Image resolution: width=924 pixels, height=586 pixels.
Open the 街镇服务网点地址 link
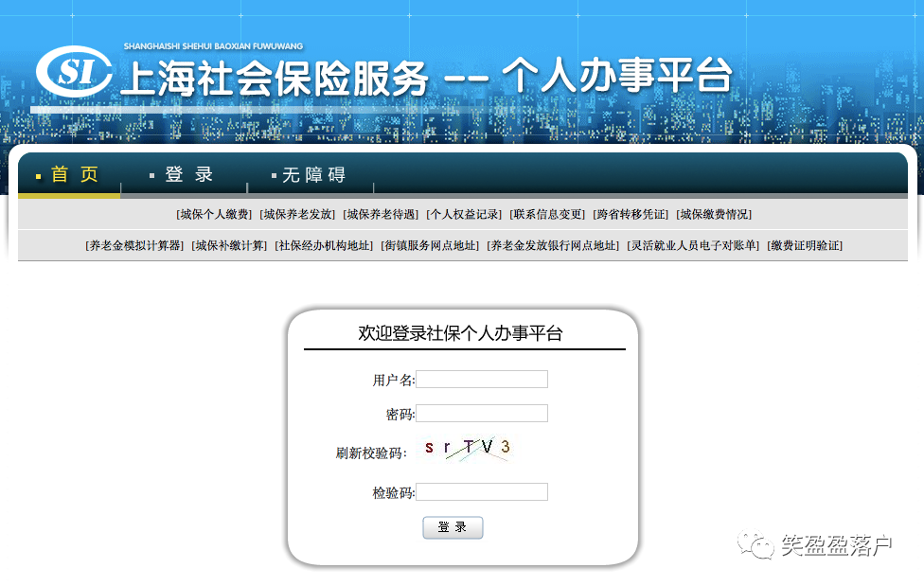pos(430,246)
